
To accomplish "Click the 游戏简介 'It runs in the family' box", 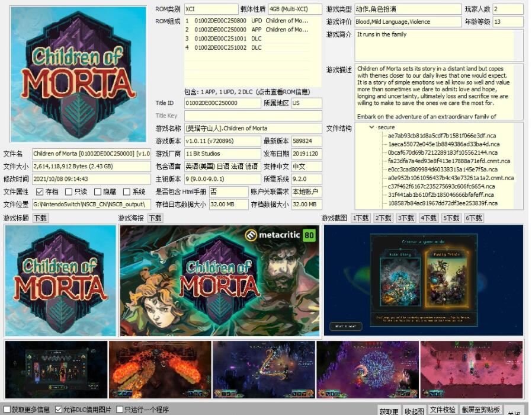I will pos(439,45).
